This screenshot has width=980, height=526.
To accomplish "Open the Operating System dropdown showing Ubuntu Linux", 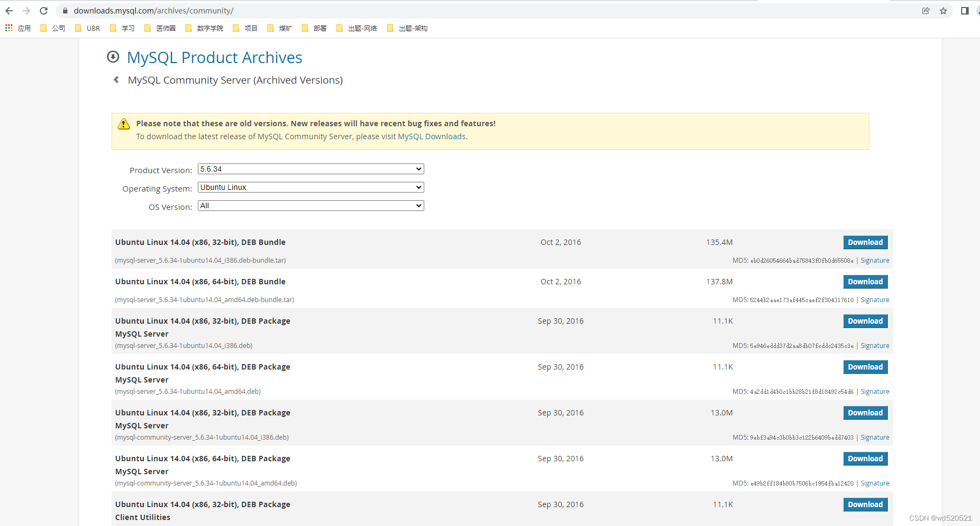I will click(310, 187).
